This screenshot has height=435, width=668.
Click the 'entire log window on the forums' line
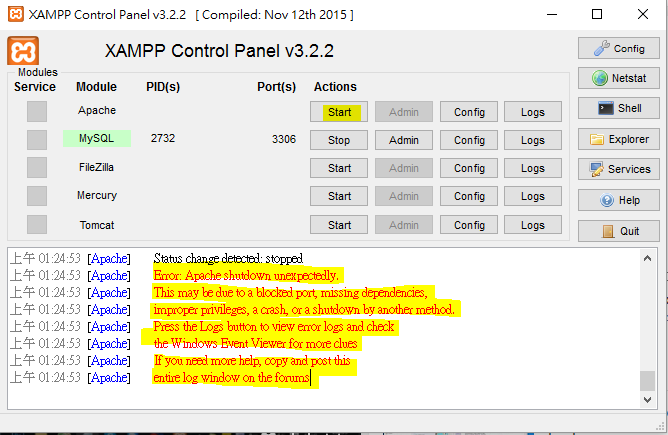pyautogui.click(x=231, y=378)
